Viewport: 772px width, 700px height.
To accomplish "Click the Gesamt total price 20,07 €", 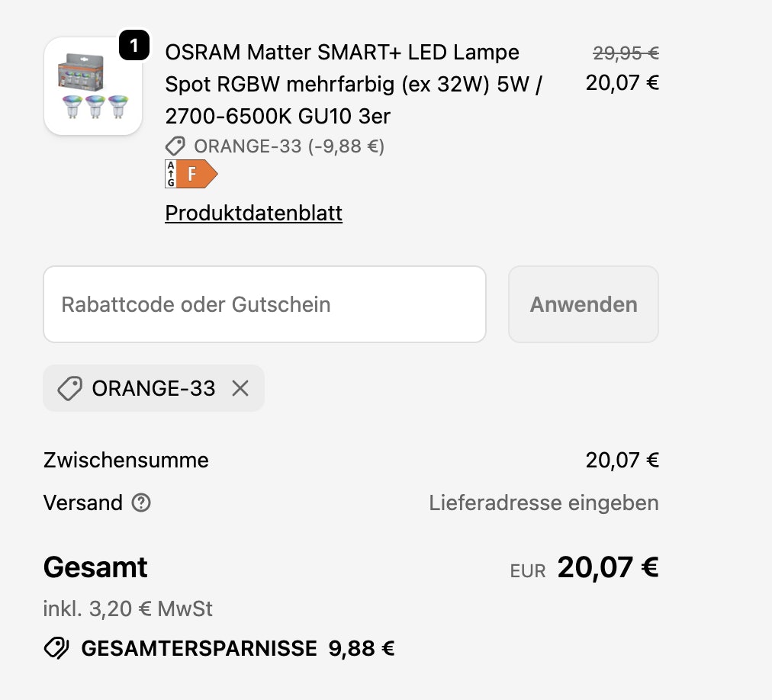I will tap(607, 567).
